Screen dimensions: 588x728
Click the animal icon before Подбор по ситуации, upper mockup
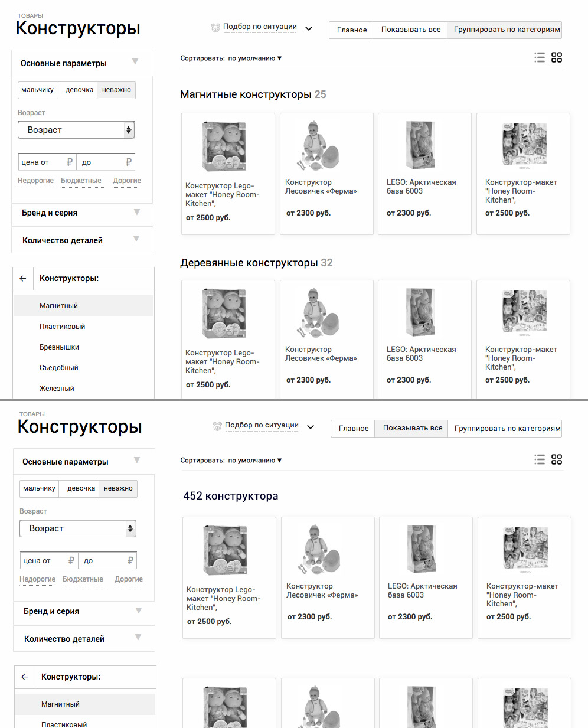click(215, 27)
